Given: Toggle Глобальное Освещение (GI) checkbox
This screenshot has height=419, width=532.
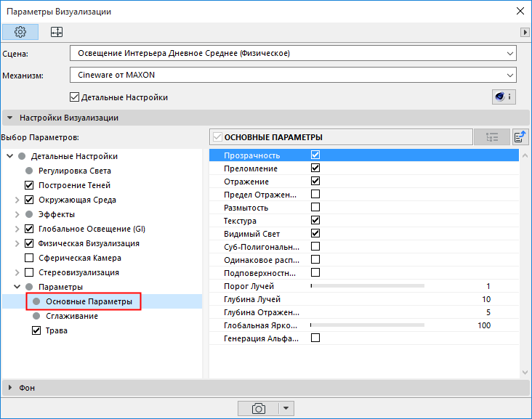Looking at the screenshot, I should click(29, 229).
